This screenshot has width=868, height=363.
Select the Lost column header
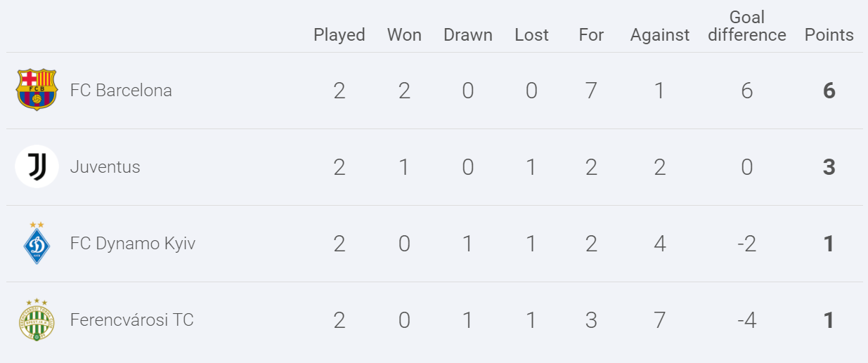[532, 35]
